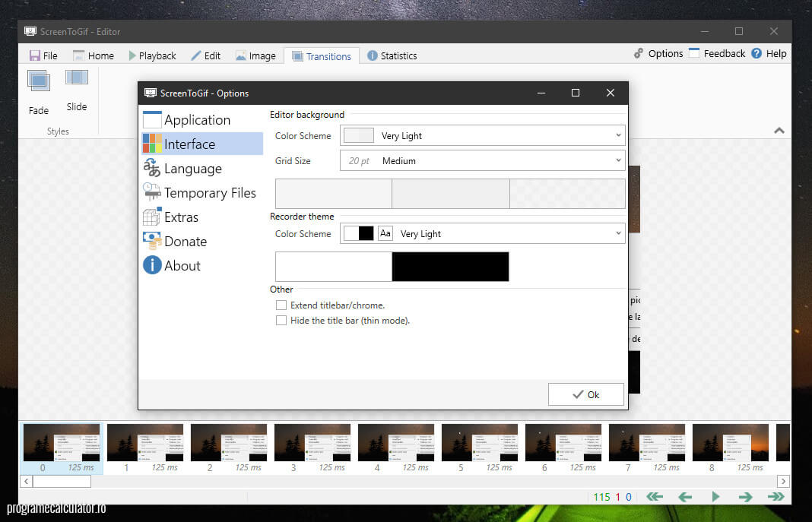
Task: Switch to the Image tab
Action: tap(255, 55)
